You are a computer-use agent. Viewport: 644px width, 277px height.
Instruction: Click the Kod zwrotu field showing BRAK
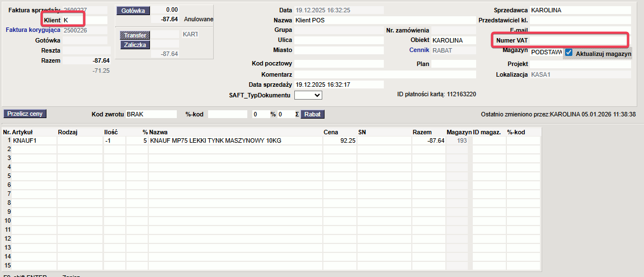pyautogui.click(x=149, y=114)
